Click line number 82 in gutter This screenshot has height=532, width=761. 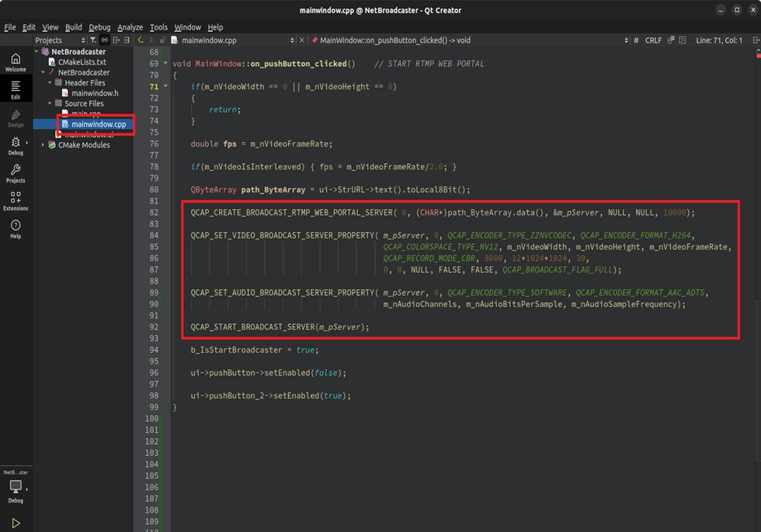(154, 213)
